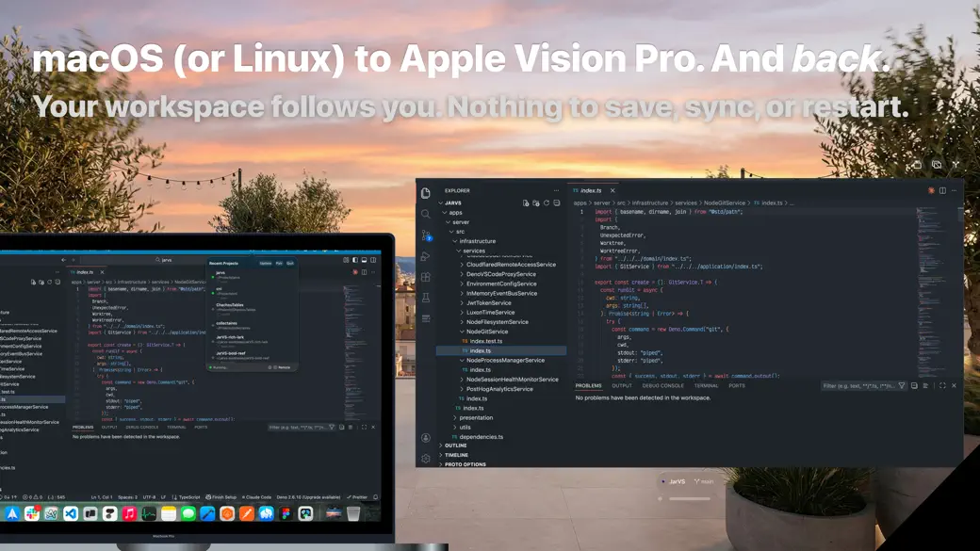The height and width of the screenshot is (551, 980).
Task: Open Trash in the Dock
Action: (x=353, y=513)
